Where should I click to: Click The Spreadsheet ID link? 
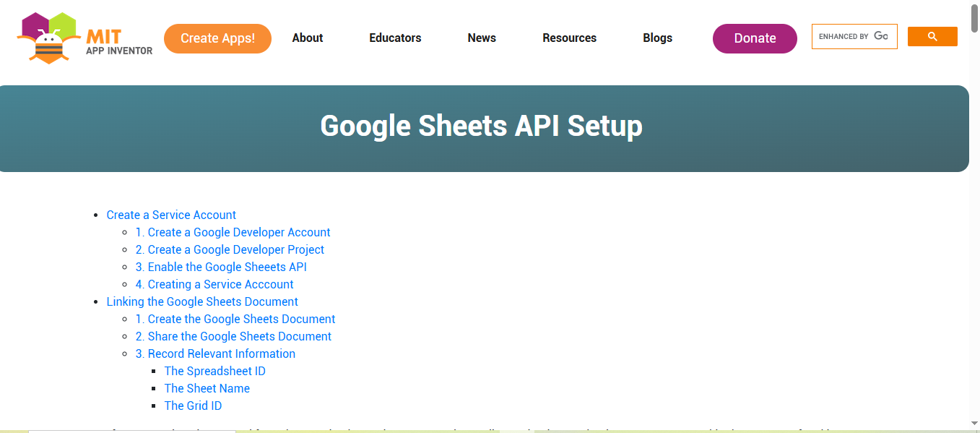214,371
